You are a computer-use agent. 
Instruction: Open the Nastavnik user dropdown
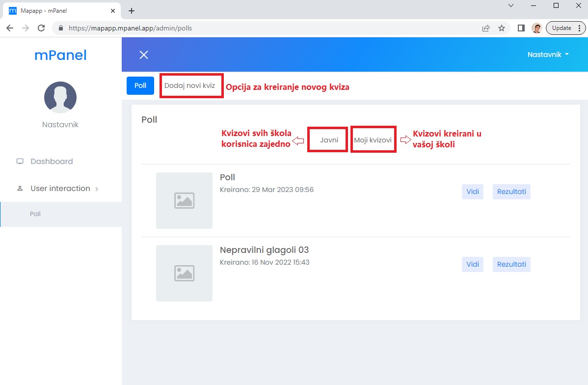point(548,55)
